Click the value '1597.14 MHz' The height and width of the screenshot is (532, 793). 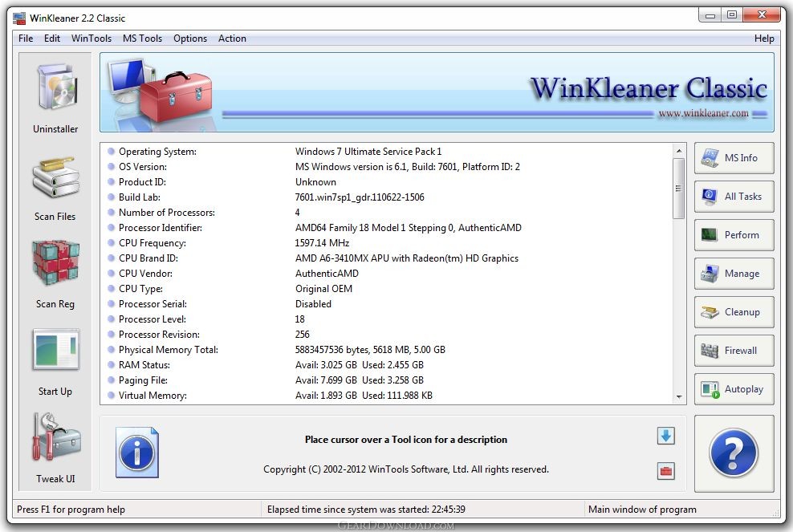(322, 243)
